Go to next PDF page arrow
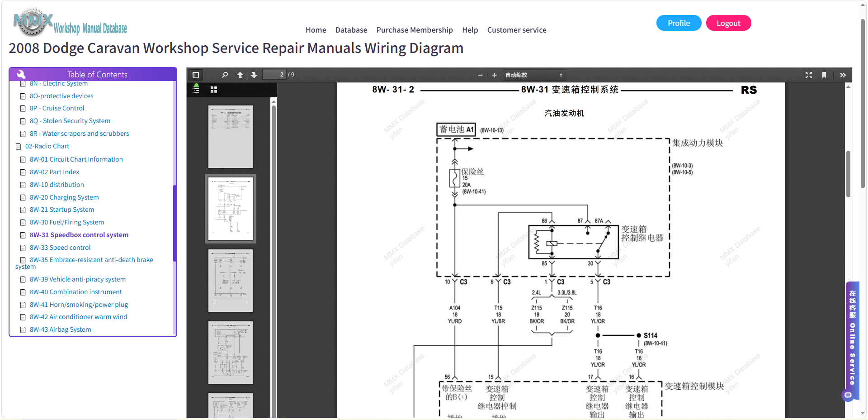This screenshot has height=420, width=868. tap(254, 75)
